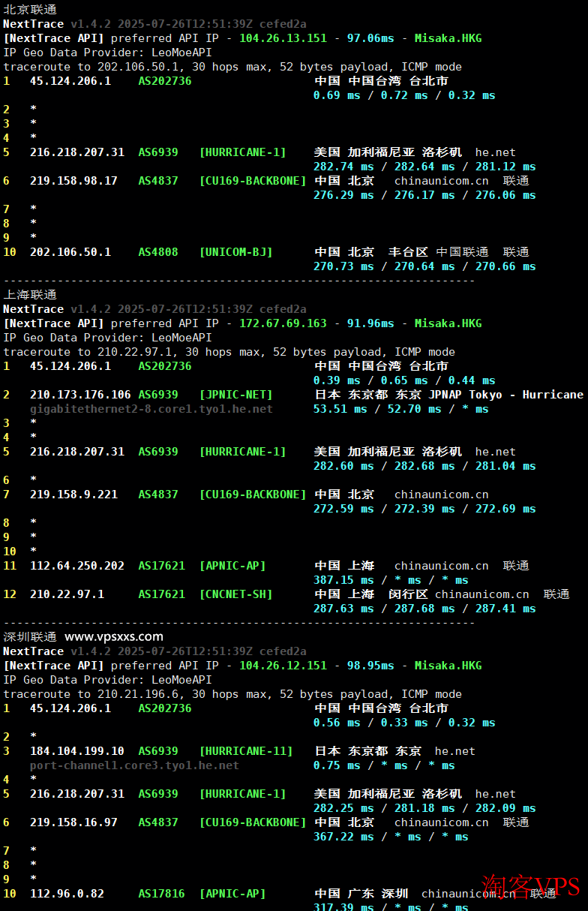
Task: Click hostname gigabitethernet2-8.core1.tyo1.he.net
Action: click(151, 409)
